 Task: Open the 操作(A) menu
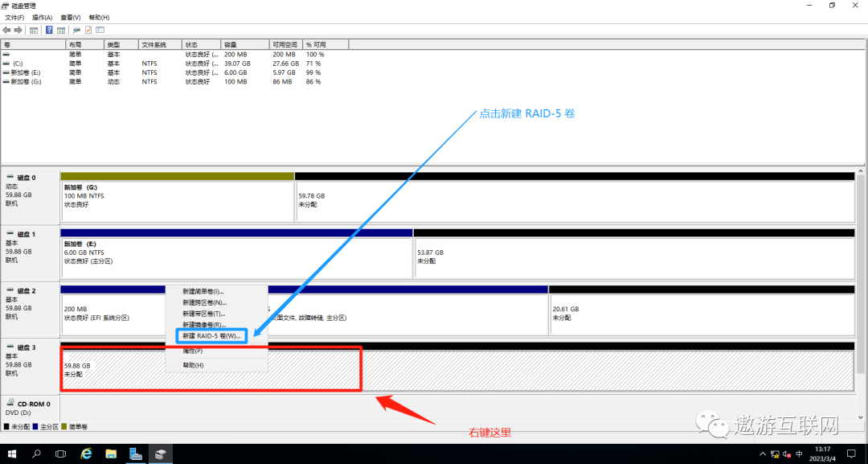[x=42, y=18]
